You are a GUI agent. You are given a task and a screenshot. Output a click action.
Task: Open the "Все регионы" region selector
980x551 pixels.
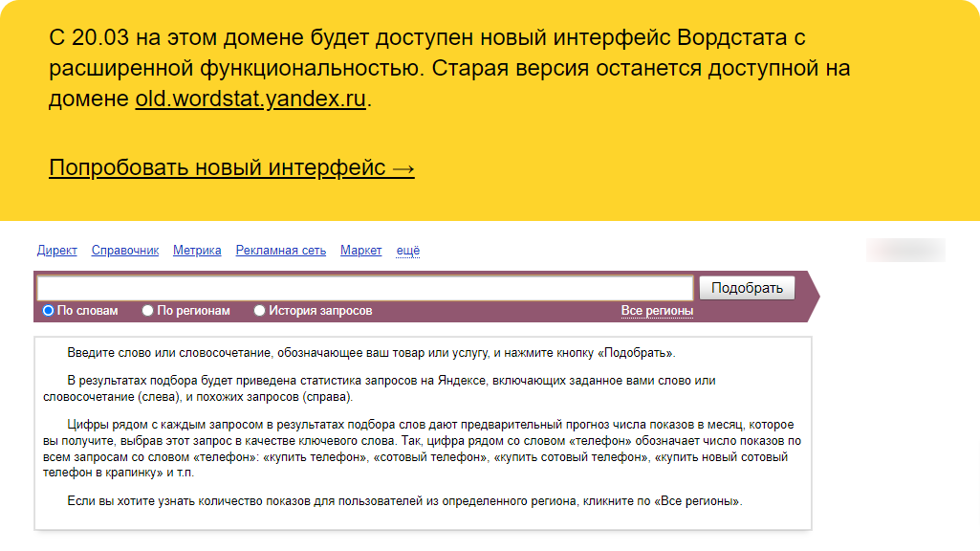pyautogui.click(x=657, y=311)
